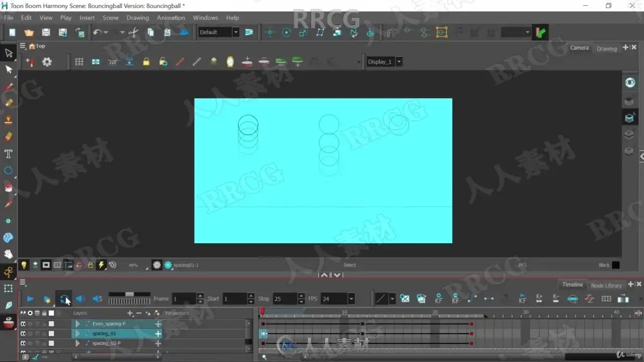644x362 pixels.
Task: Expand the Even_spacing-P layer
Action: 77,324
